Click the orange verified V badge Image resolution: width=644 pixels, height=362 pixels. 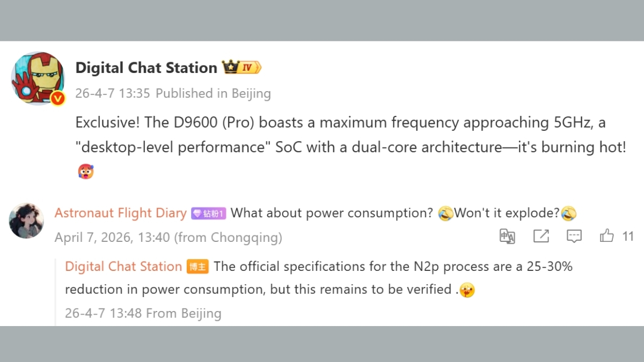58,98
